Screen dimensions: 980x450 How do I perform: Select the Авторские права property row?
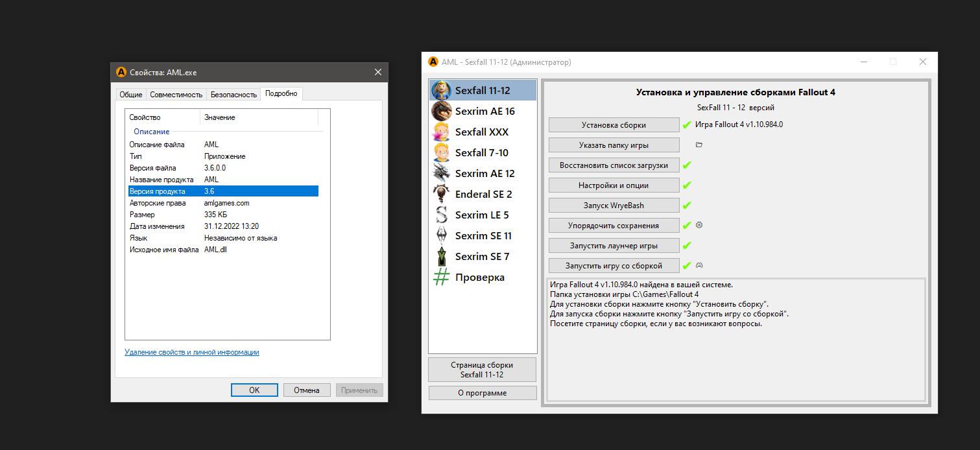click(222, 203)
